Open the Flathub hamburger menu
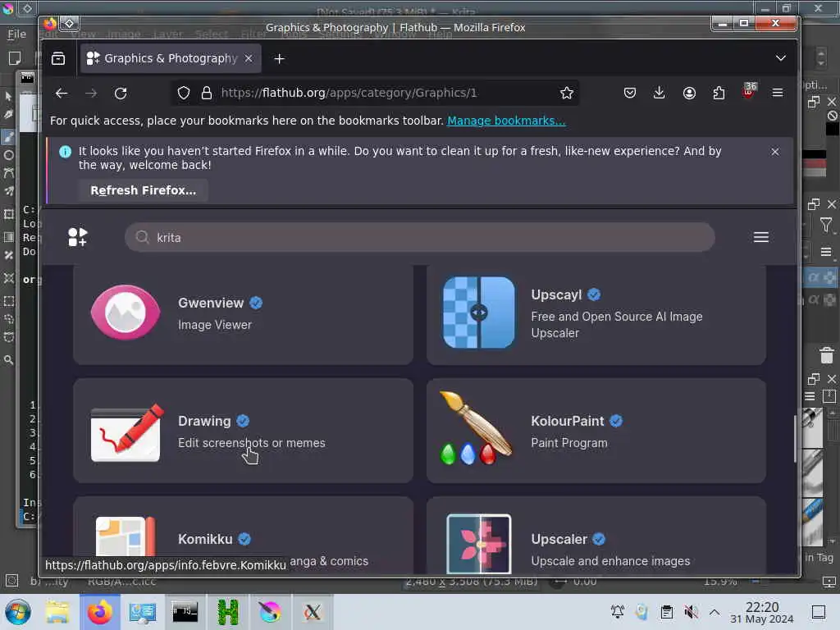 click(760, 237)
